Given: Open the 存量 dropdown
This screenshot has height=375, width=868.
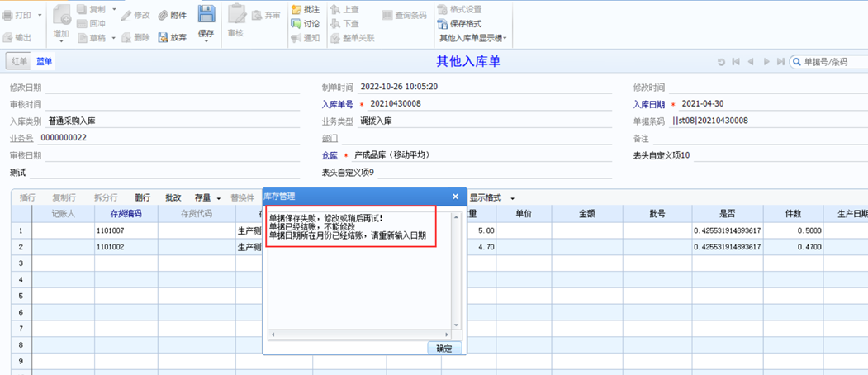Looking at the screenshot, I should pyautogui.click(x=207, y=197).
